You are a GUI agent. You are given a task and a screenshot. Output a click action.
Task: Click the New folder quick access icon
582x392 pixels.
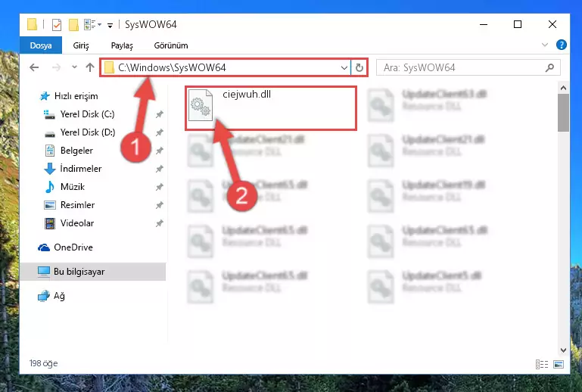coord(73,25)
